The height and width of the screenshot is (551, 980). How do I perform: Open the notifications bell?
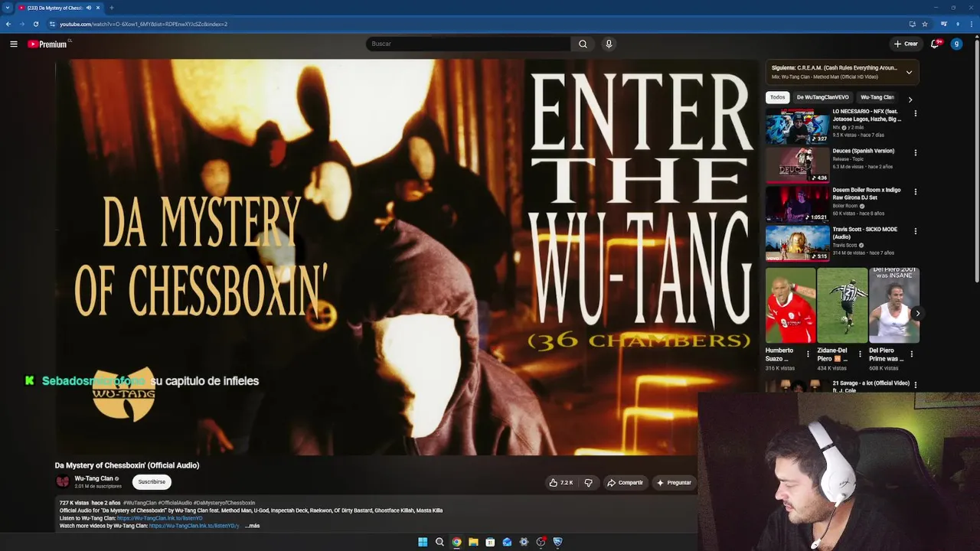pyautogui.click(x=935, y=44)
